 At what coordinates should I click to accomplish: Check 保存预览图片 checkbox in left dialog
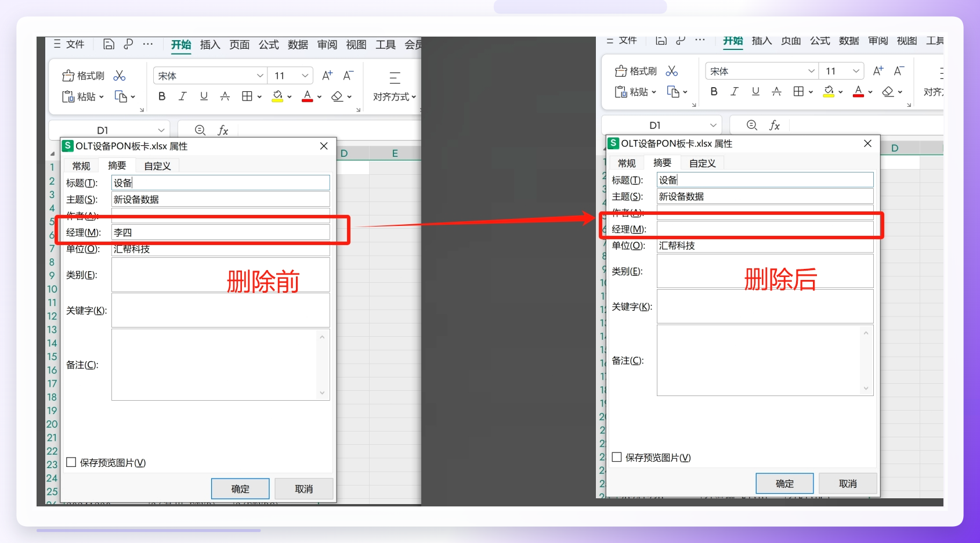coord(71,462)
